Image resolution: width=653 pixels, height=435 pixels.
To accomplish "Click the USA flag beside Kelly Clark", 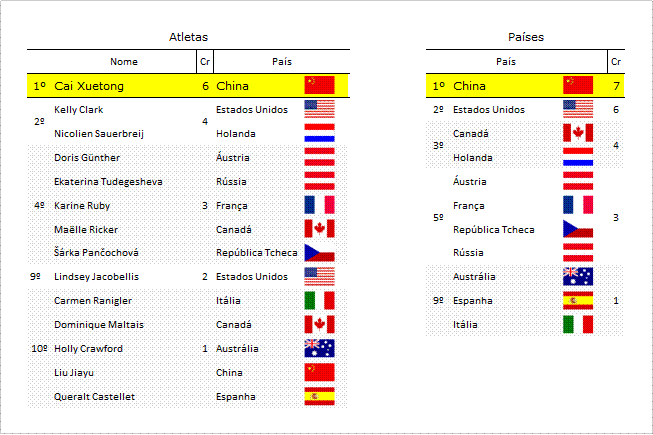I will point(319,109).
